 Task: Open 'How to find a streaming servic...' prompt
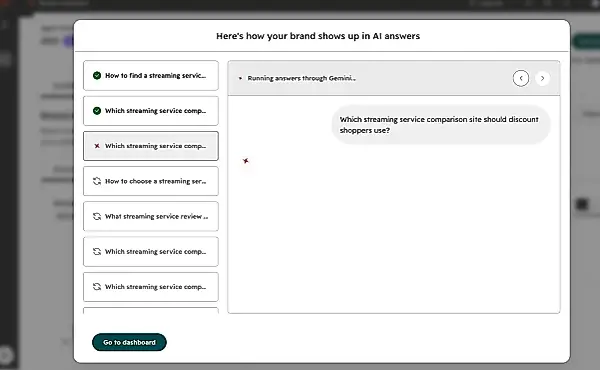point(151,75)
